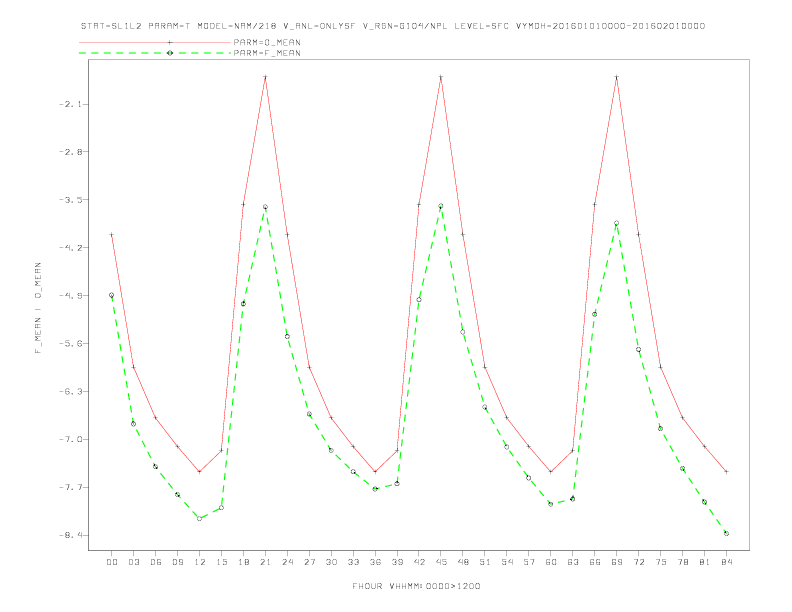Select the red O_MEAN trough point at hour 36

tap(375, 472)
